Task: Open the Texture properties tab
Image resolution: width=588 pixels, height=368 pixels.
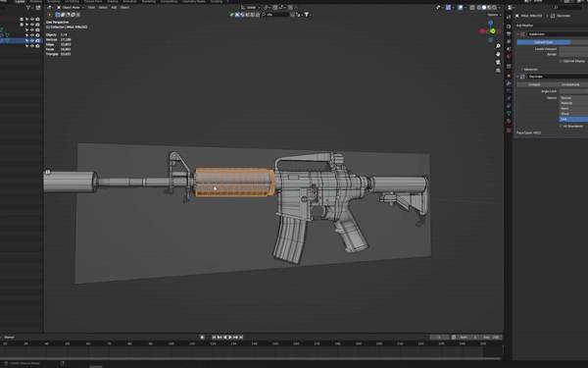Action: click(509, 131)
